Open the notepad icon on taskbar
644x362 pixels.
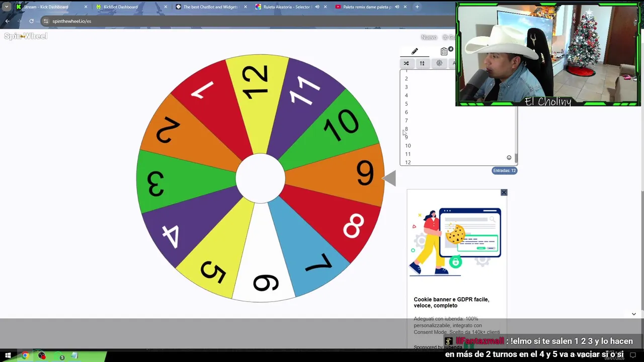point(74,356)
